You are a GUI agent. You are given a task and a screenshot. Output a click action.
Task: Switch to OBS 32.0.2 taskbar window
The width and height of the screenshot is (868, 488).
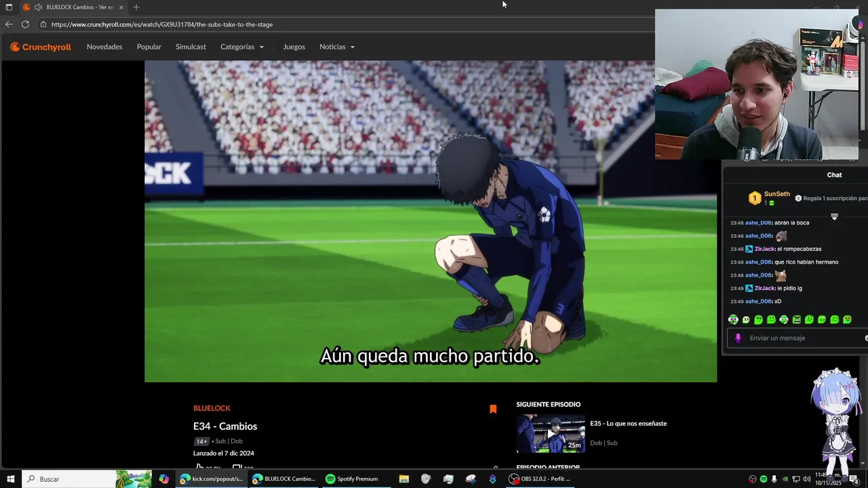click(540, 479)
